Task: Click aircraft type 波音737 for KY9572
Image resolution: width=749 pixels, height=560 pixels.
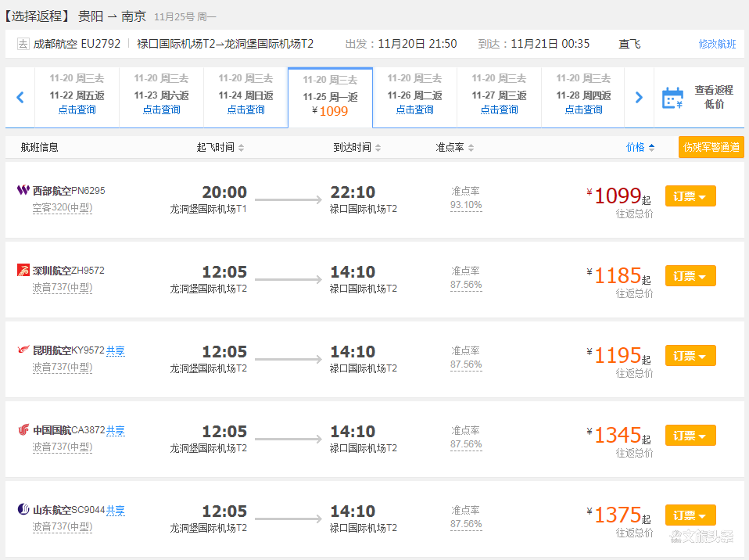Action: tap(62, 367)
